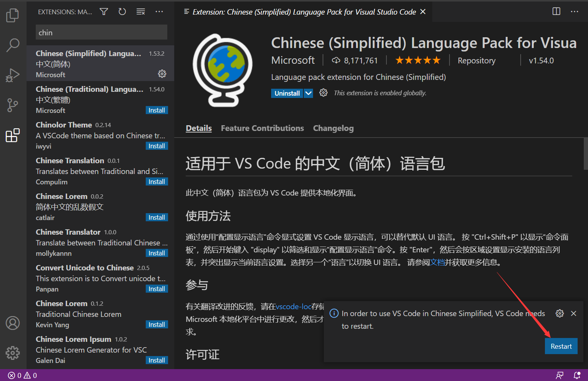Show errors and warnings in status bar
This screenshot has width=588, height=381.
[x=23, y=375]
